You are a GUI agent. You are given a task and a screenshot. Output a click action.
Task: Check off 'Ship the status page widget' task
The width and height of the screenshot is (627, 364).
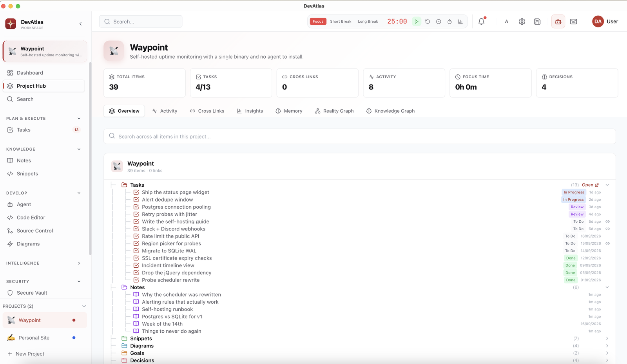point(136,192)
